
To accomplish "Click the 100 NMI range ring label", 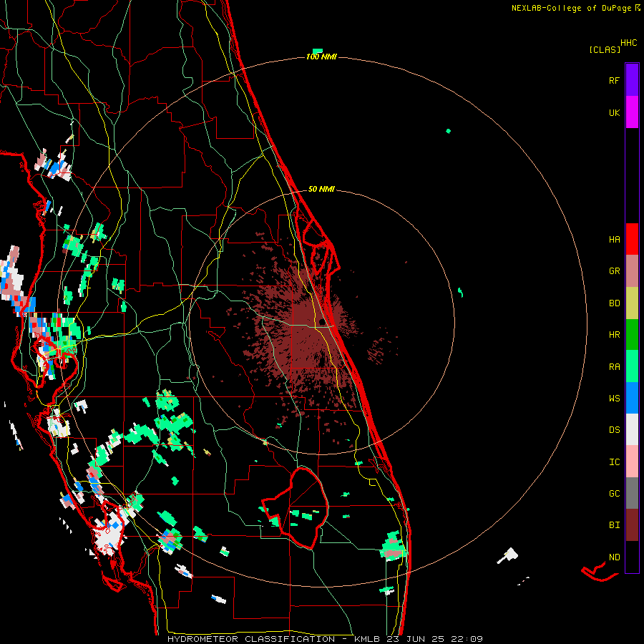I will tap(321, 57).
